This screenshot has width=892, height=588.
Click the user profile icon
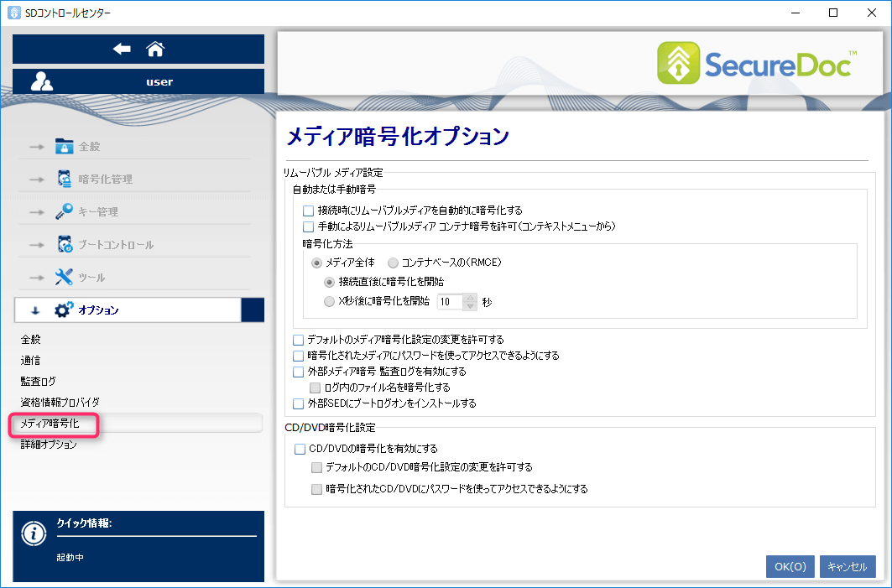pyautogui.click(x=42, y=81)
